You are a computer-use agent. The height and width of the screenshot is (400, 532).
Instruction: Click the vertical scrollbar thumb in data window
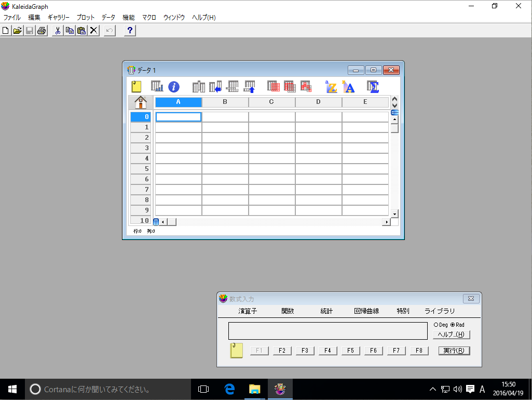tap(394, 128)
